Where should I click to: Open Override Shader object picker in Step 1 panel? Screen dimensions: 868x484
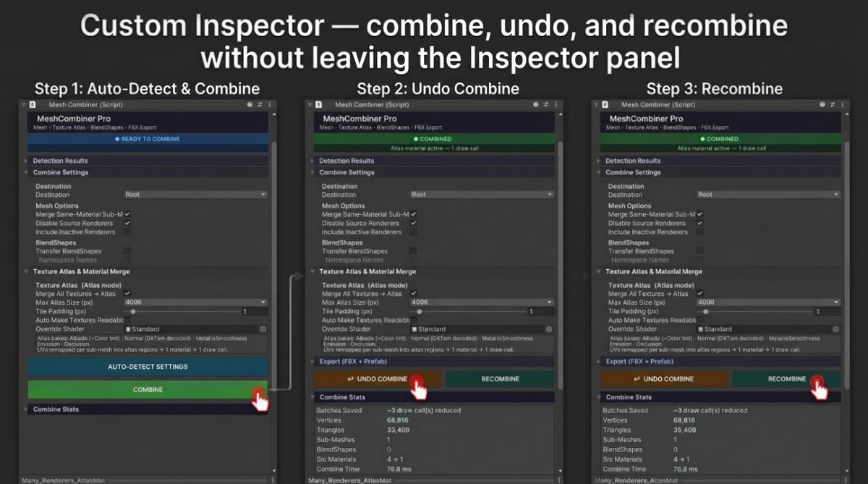263,329
